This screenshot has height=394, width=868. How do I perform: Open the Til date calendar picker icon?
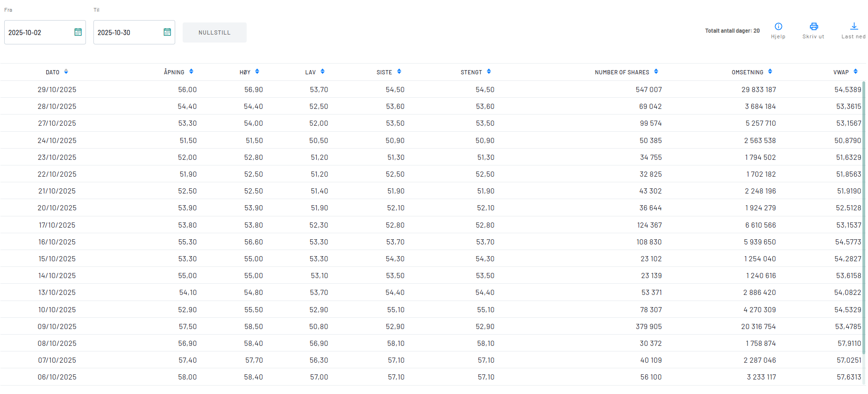tap(167, 32)
